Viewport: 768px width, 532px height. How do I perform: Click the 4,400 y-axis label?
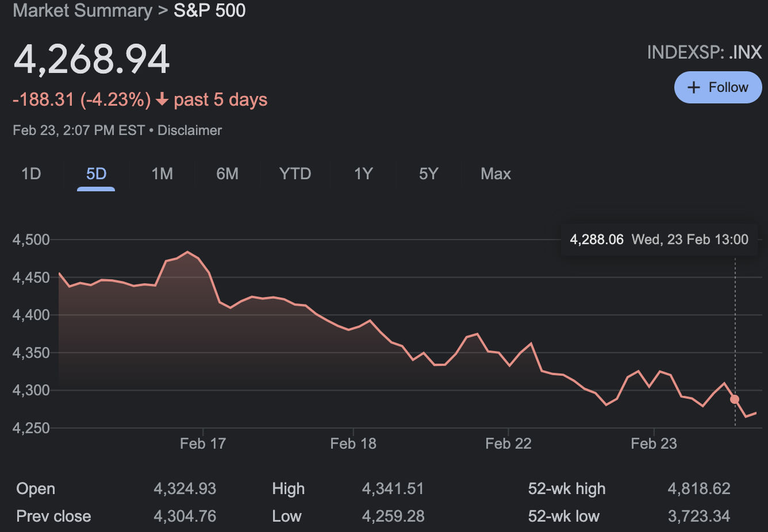point(32,315)
